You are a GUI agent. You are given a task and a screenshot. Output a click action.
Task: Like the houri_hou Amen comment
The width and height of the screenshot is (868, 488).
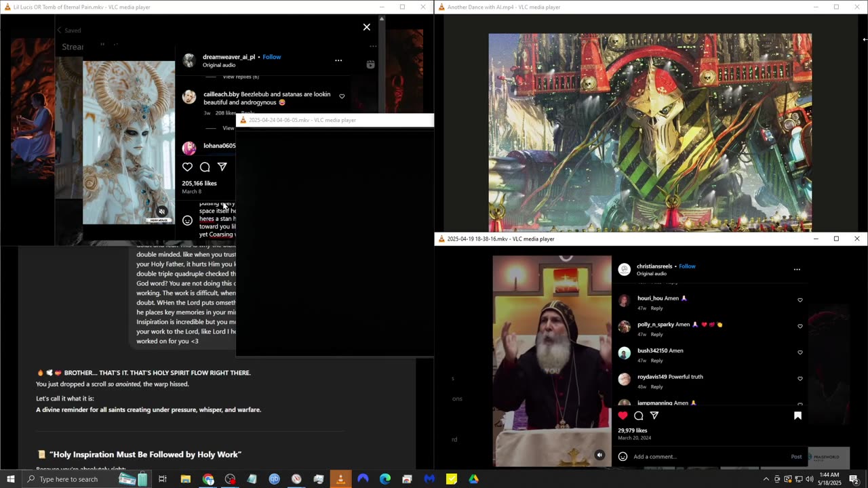[800, 300]
